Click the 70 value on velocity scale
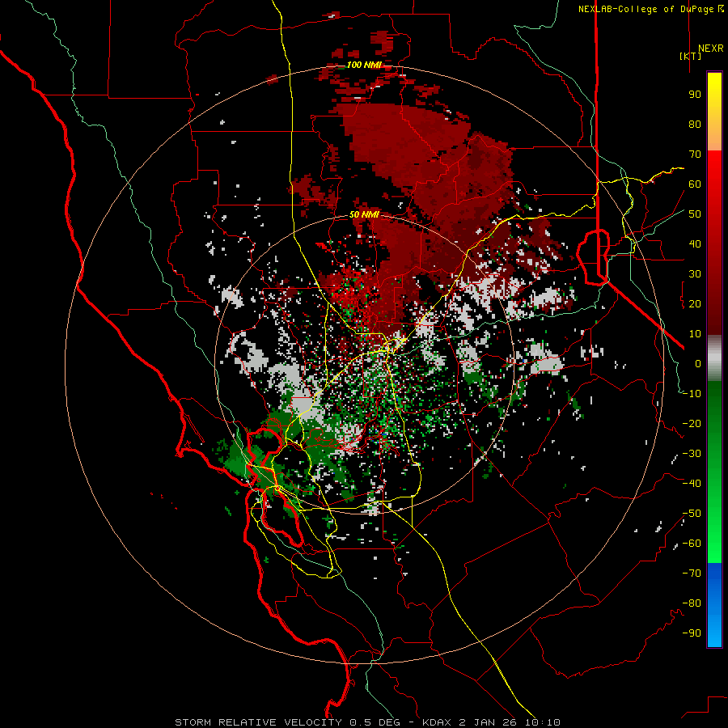 695,154
